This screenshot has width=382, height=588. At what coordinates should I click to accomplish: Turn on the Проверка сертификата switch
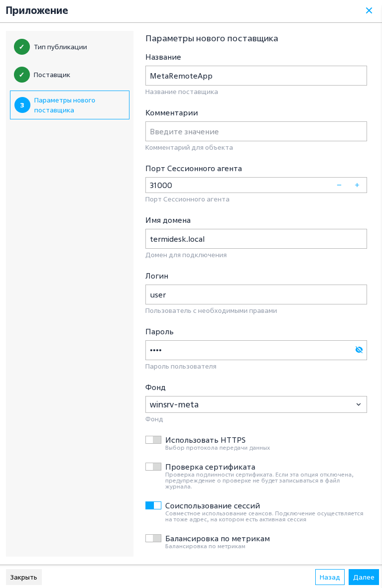click(x=153, y=467)
